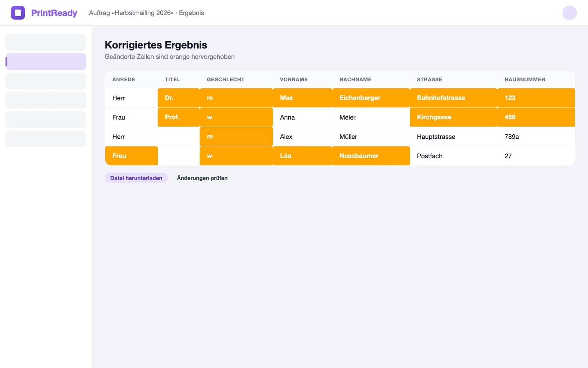
Task: Click the Postfach street cell
Action: [453, 156]
